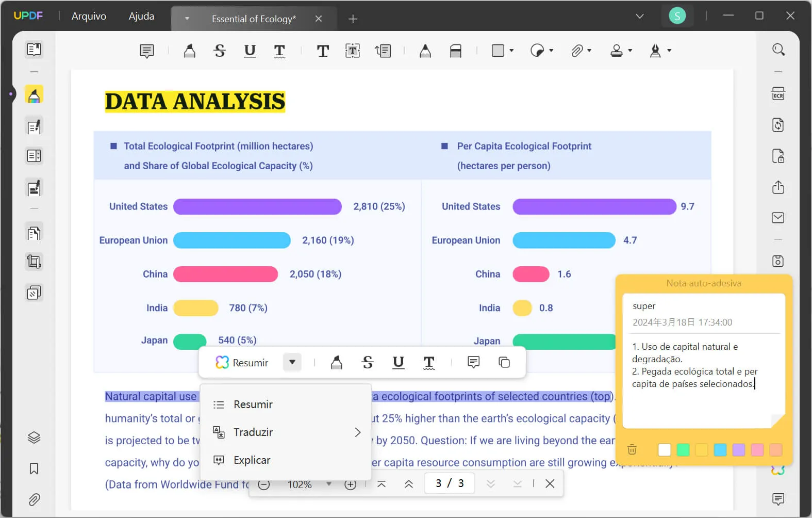This screenshot has width=812, height=518.
Task: Select the Squiggly underline tool in top toolbar
Action: [279, 51]
